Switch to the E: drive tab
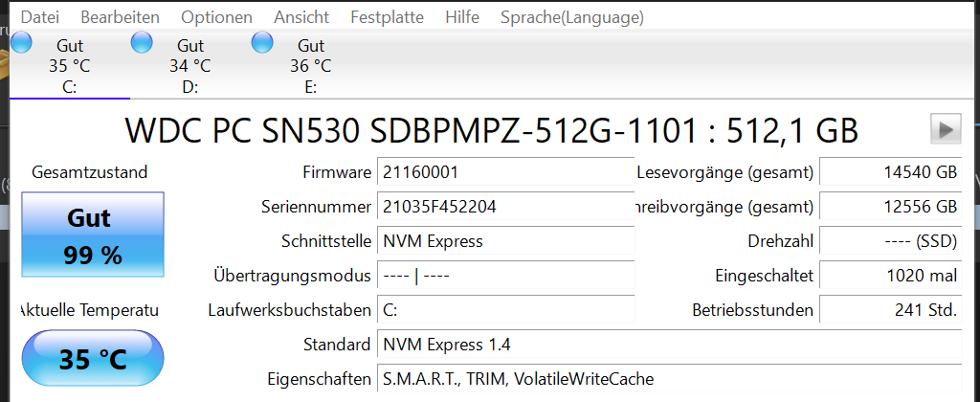This screenshot has height=402, width=980. (x=311, y=66)
